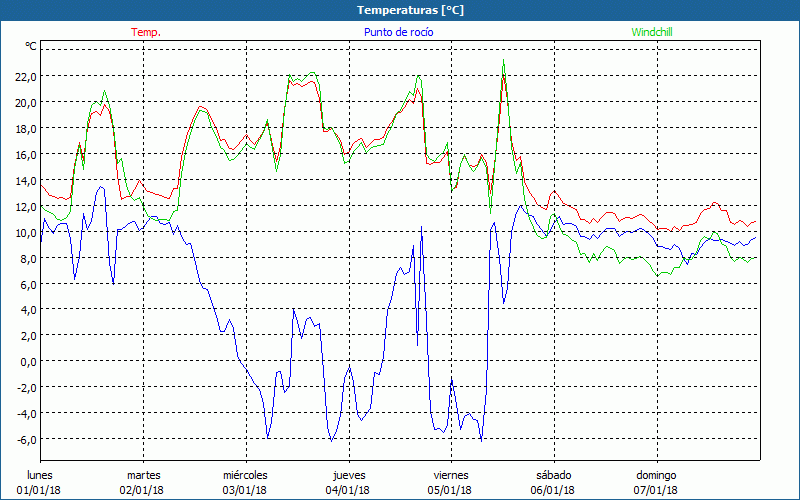Select the jueves day label

(347, 475)
